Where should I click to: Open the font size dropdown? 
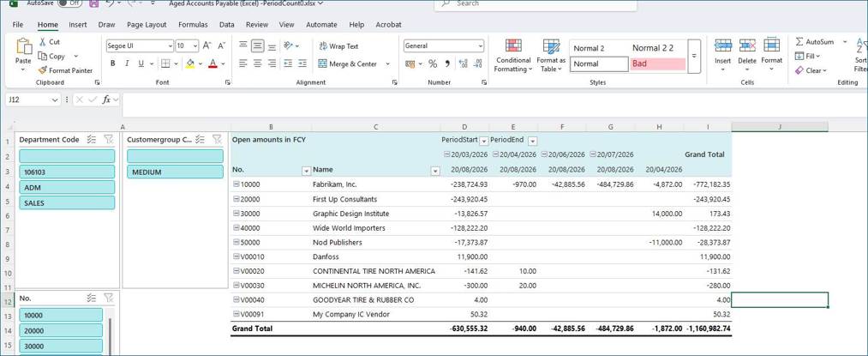coord(195,46)
